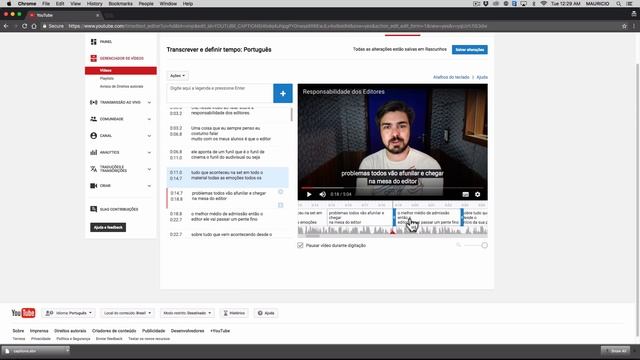
Task: Select Vídeos in the sidebar
Action: pyautogui.click(x=121, y=71)
